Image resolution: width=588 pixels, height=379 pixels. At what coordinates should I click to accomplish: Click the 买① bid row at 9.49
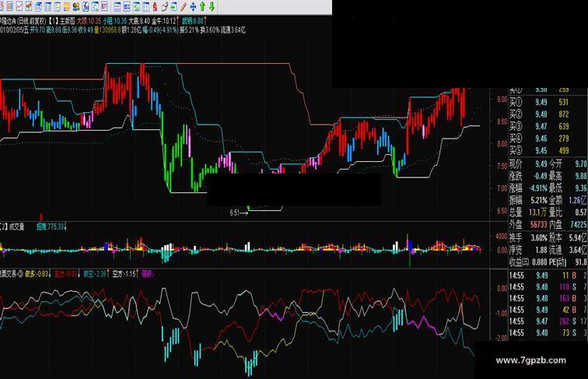538,102
